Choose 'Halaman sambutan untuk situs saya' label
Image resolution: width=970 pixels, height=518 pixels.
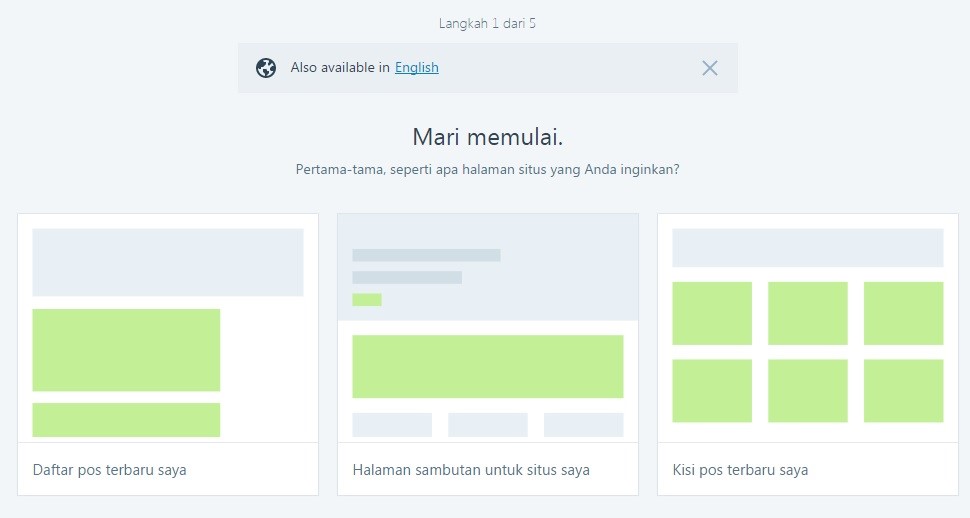pyautogui.click(x=471, y=469)
